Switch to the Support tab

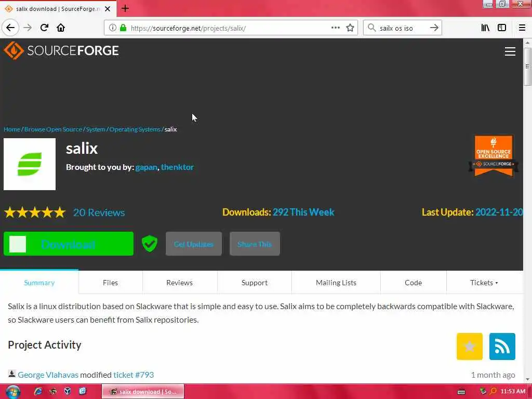click(x=255, y=283)
